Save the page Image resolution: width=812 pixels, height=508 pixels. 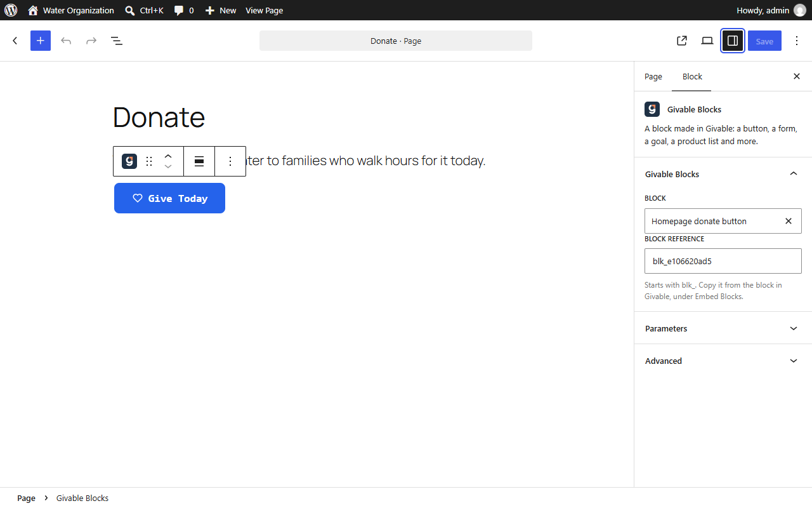[x=764, y=41]
